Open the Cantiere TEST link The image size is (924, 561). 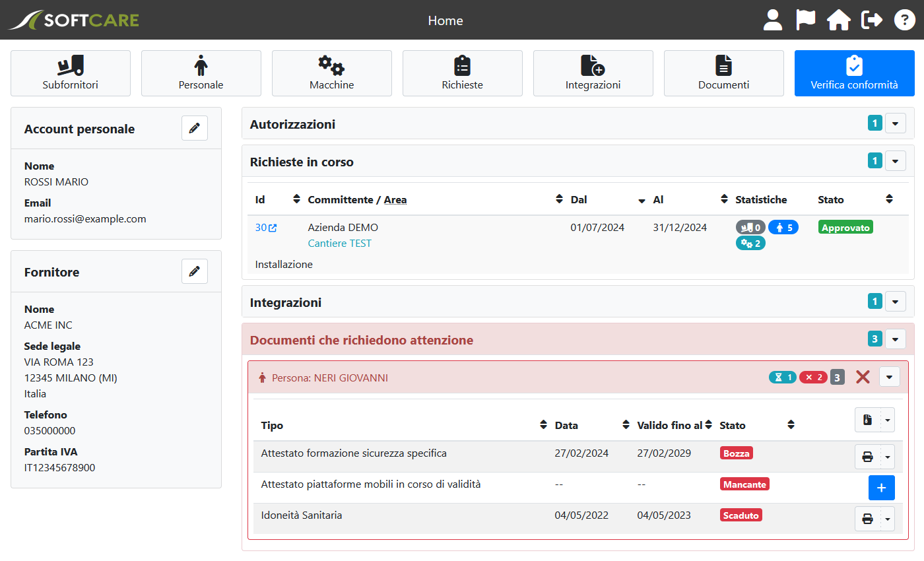[339, 244]
